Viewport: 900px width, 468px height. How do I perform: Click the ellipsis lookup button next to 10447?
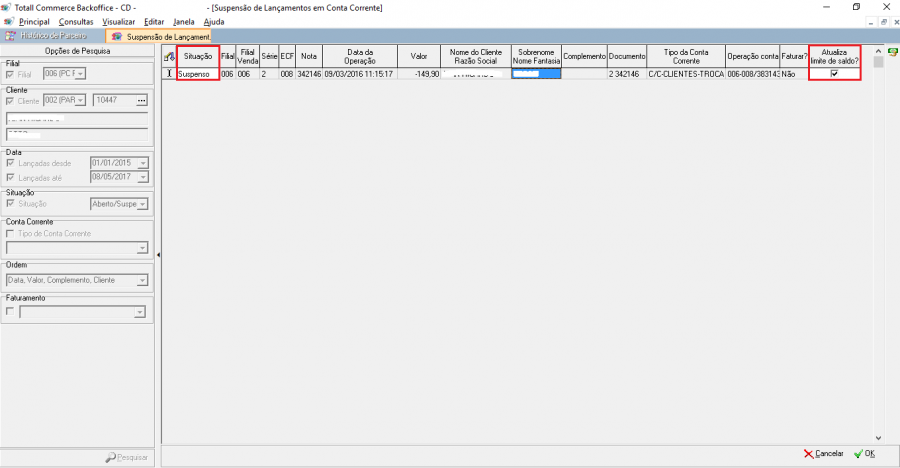(141, 100)
